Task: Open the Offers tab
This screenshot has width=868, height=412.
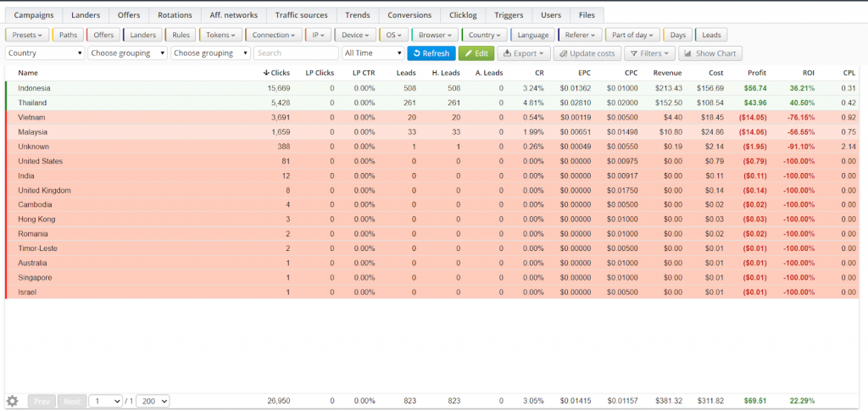Action: [x=129, y=15]
